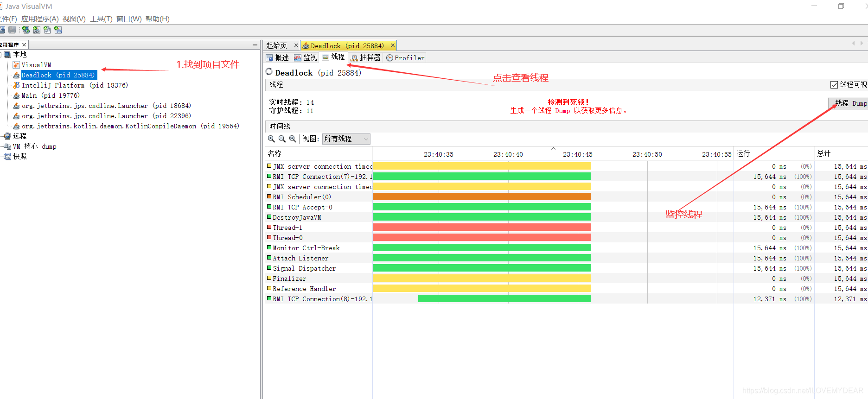Click the VisualVM application icon in tree
This screenshot has width=868, height=399.
coord(16,65)
